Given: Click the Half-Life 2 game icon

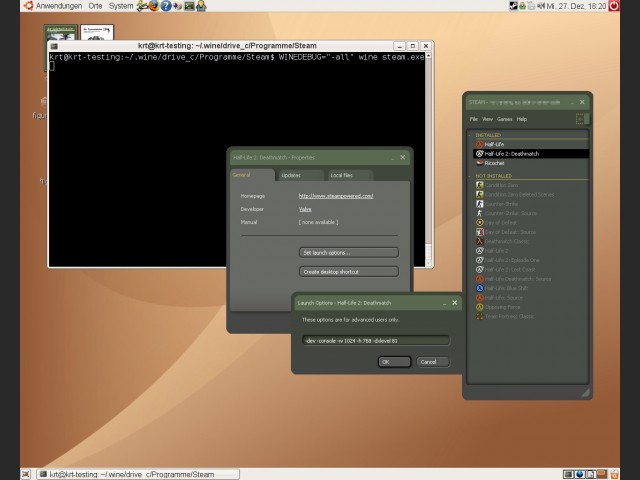Looking at the screenshot, I should (x=480, y=251).
